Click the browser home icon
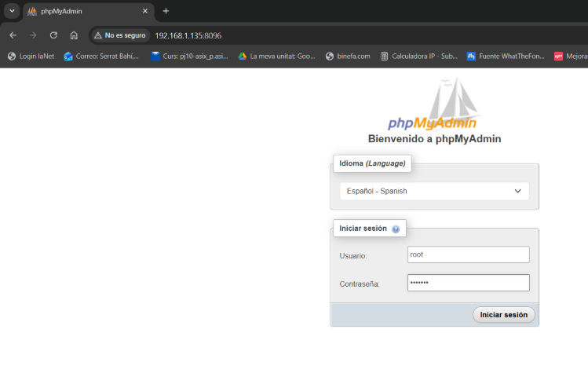This screenshot has width=588, height=388. [74, 35]
